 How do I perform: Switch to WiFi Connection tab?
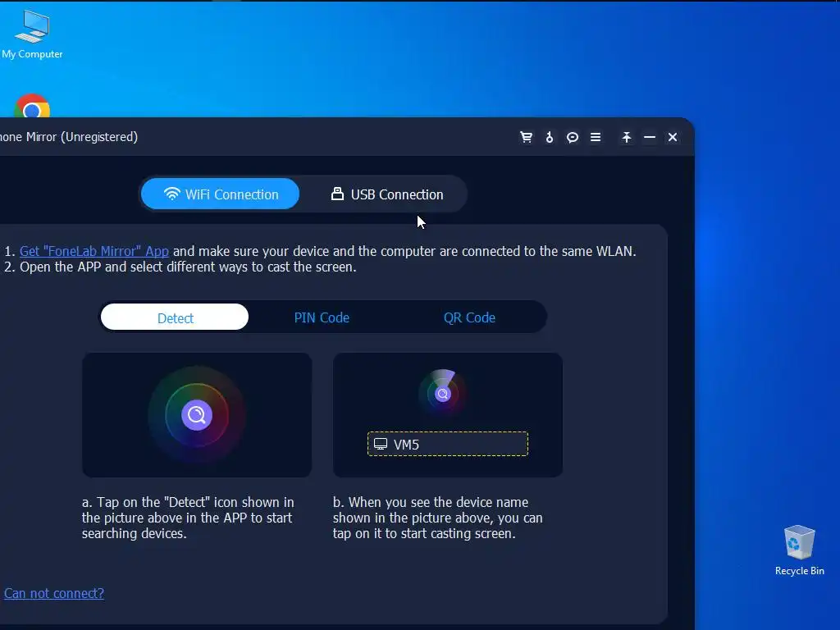point(220,194)
